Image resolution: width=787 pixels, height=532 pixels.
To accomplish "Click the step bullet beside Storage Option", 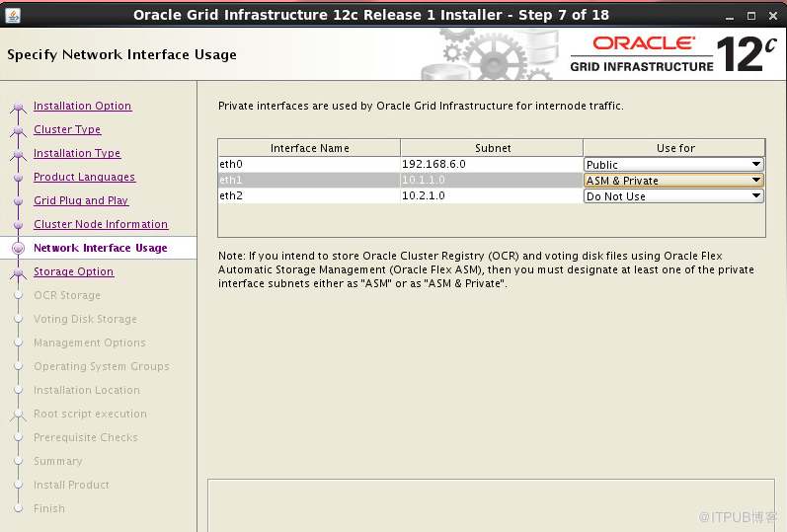I will click(19, 272).
